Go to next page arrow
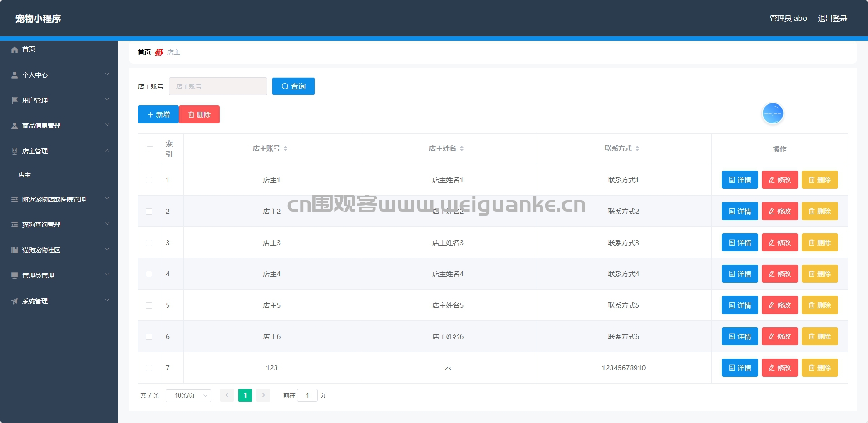 click(263, 395)
